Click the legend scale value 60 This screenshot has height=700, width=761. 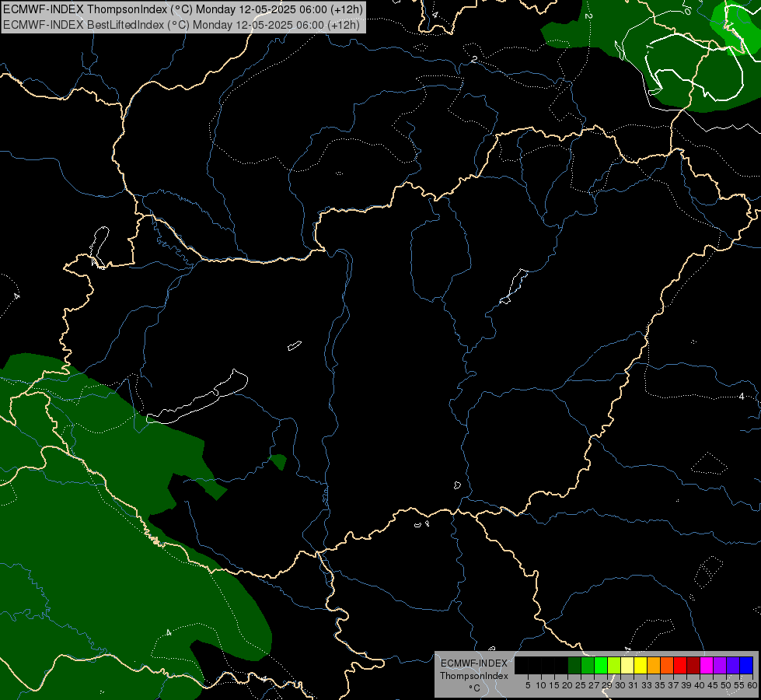click(752, 685)
